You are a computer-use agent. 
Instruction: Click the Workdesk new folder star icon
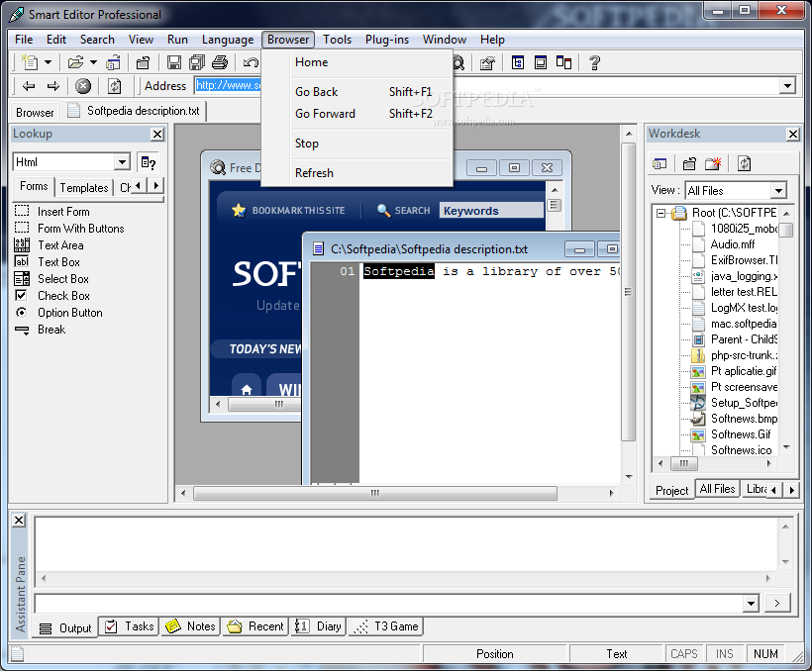pyautogui.click(x=713, y=163)
